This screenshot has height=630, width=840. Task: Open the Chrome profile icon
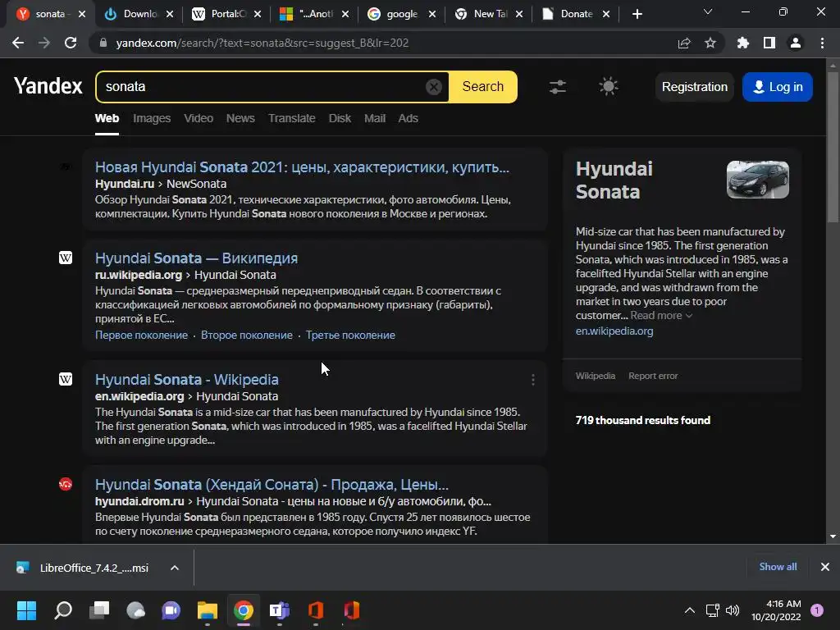tap(796, 43)
